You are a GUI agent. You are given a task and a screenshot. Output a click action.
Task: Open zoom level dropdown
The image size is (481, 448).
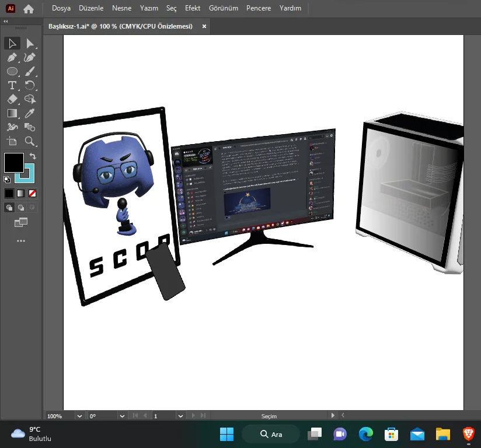click(80, 416)
